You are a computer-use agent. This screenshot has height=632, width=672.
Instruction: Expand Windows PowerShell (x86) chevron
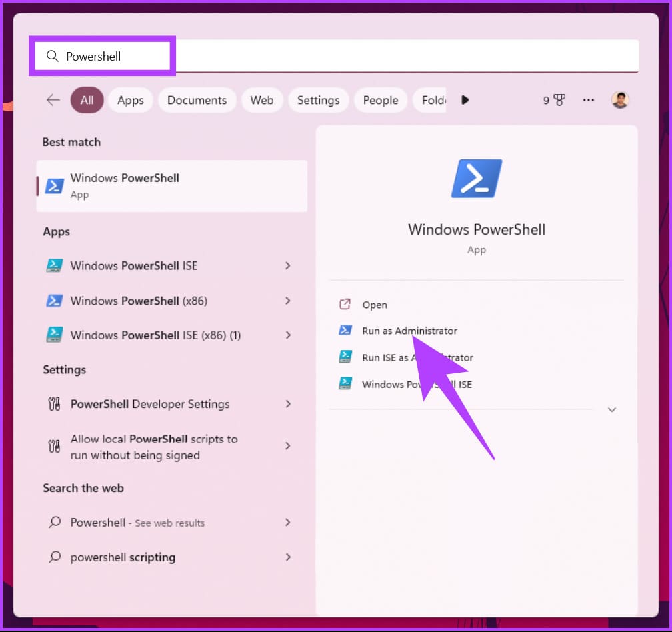click(x=287, y=301)
